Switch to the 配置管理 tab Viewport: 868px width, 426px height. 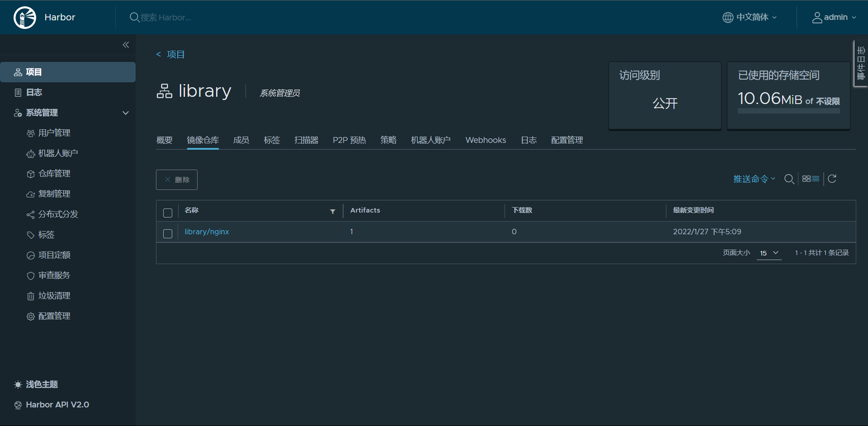click(x=567, y=140)
